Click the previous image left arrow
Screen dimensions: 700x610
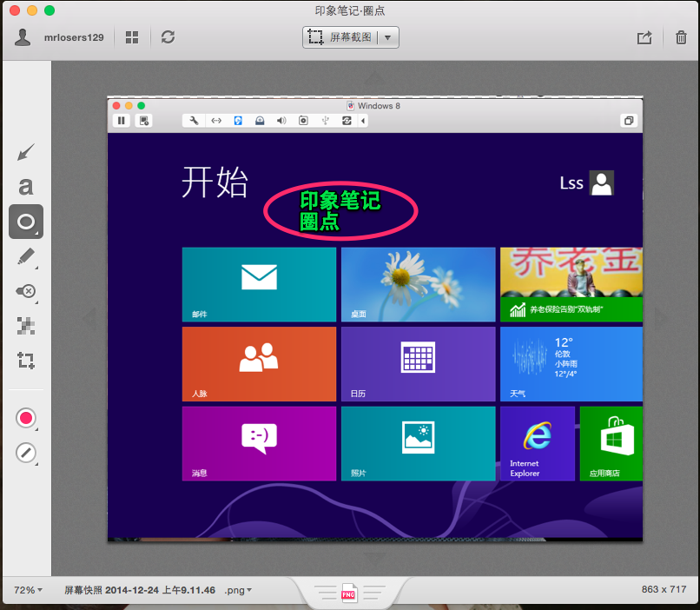click(x=89, y=318)
